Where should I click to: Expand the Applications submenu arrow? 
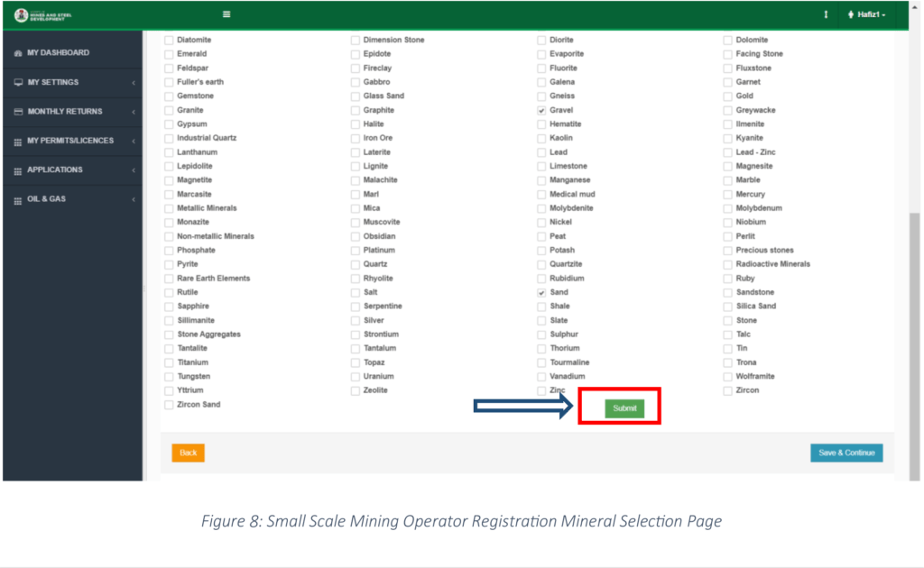coord(133,170)
